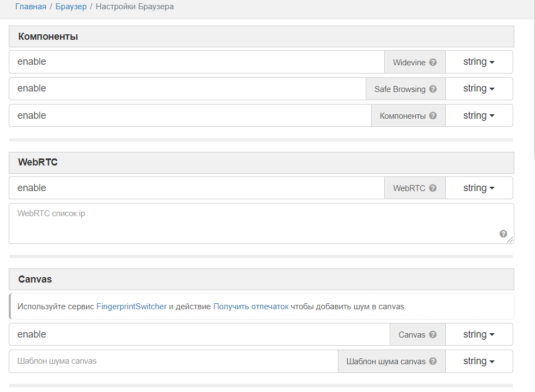Click the WebRTC help question icon

click(x=433, y=188)
